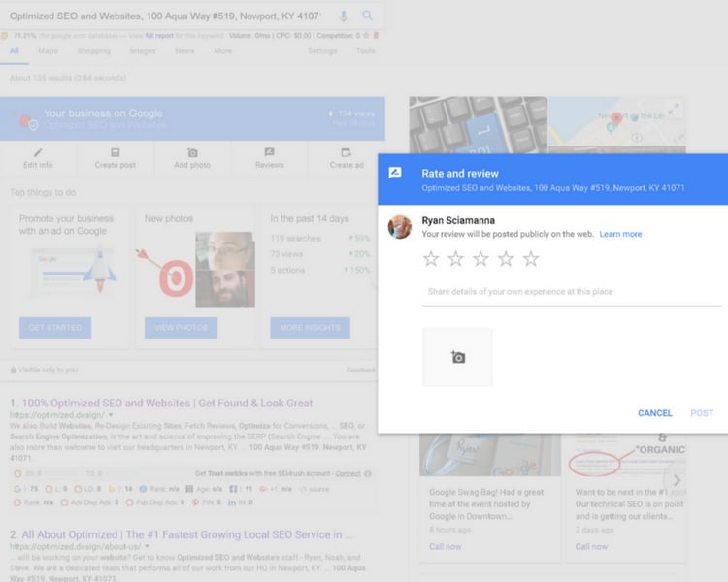This screenshot has width=728, height=582.
Task: Switch to the Shopping search tab
Action: 94,51
